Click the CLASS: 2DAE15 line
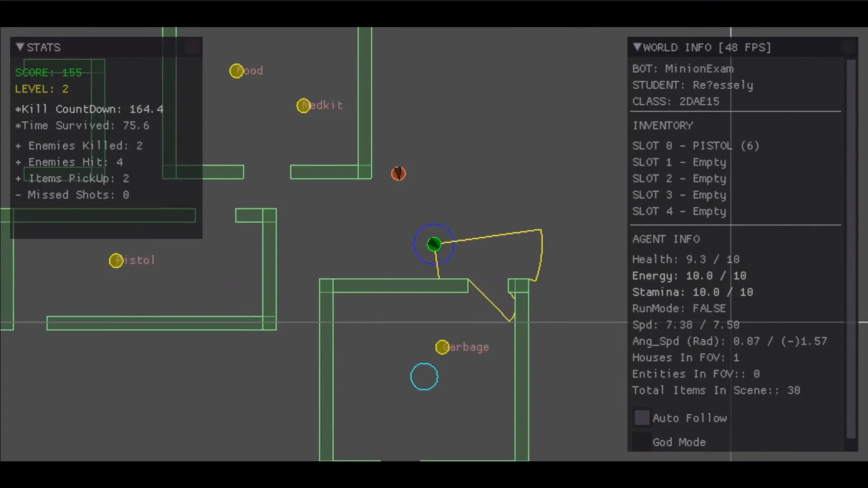The image size is (868, 488). (x=676, y=101)
